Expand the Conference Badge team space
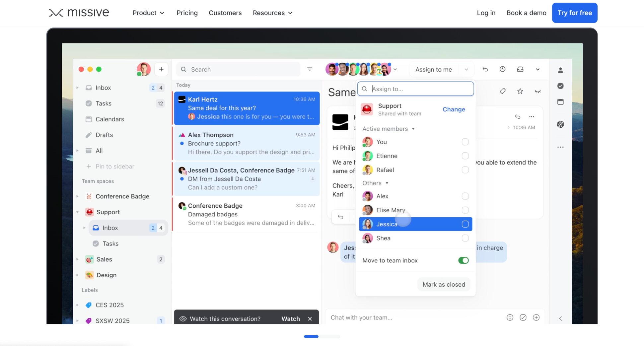This screenshot has height=346, width=644. (77, 196)
